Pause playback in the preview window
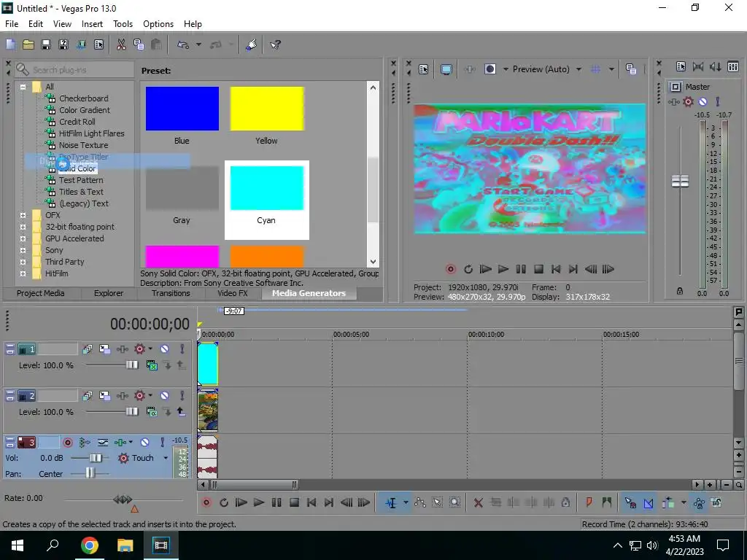 click(521, 269)
